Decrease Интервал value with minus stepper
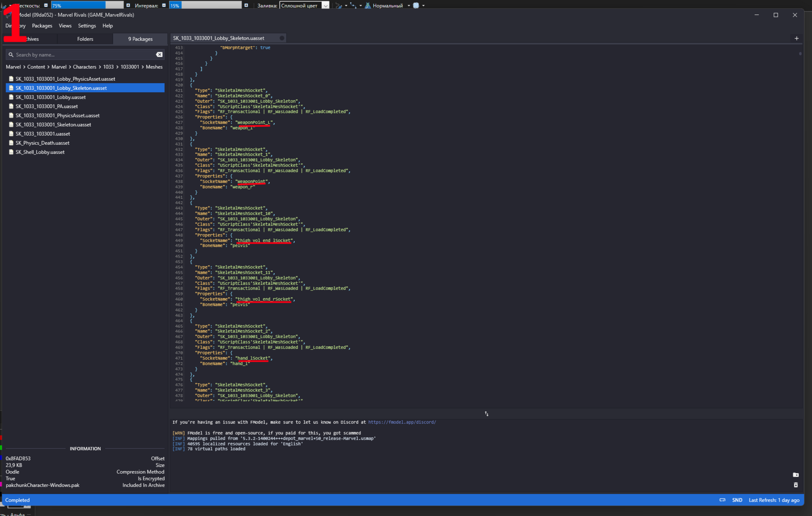 pyautogui.click(x=164, y=5)
